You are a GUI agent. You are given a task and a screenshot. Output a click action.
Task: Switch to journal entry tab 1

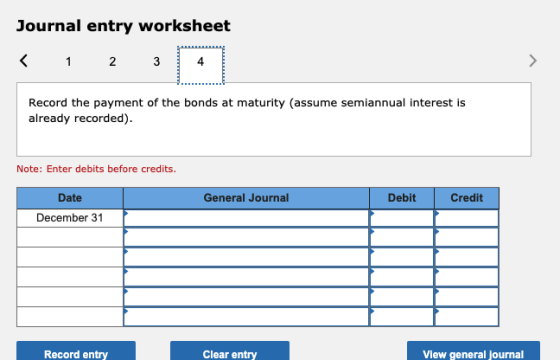coord(68,62)
